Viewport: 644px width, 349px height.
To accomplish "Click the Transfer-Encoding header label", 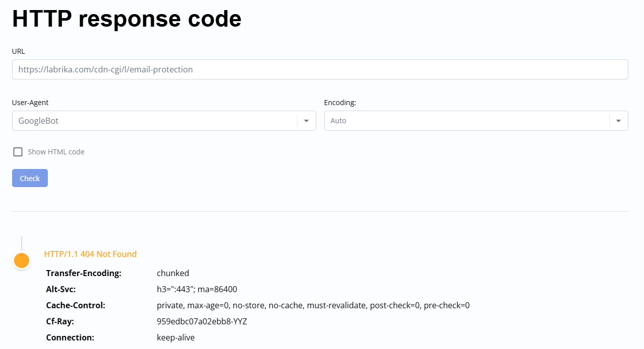I will point(84,273).
